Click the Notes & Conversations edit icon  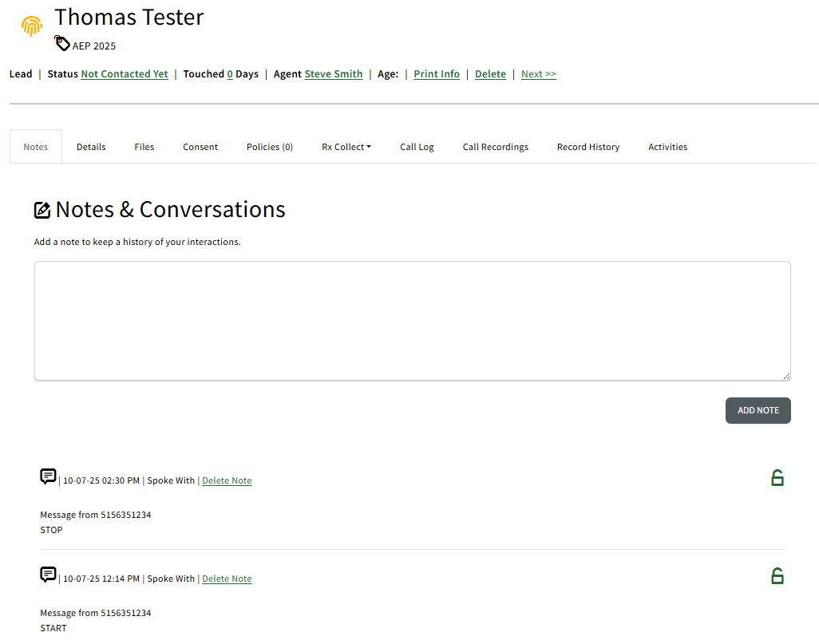click(x=42, y=209)
